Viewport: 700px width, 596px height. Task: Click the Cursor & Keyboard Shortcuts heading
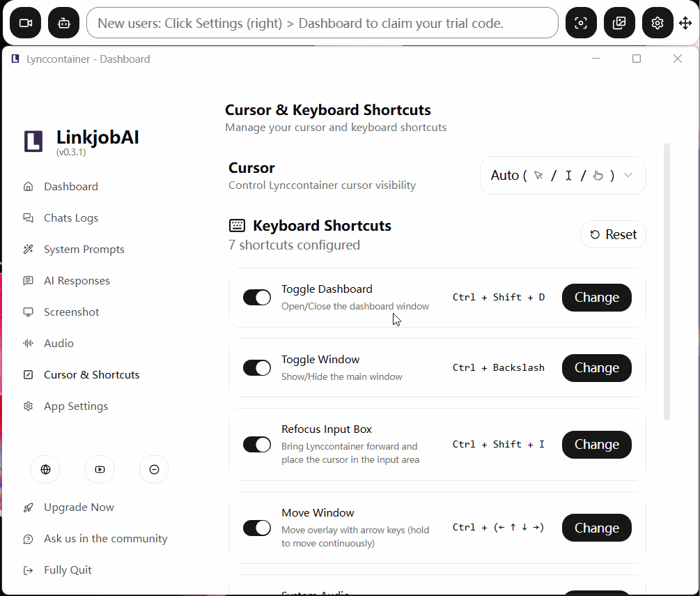(327, 110)
